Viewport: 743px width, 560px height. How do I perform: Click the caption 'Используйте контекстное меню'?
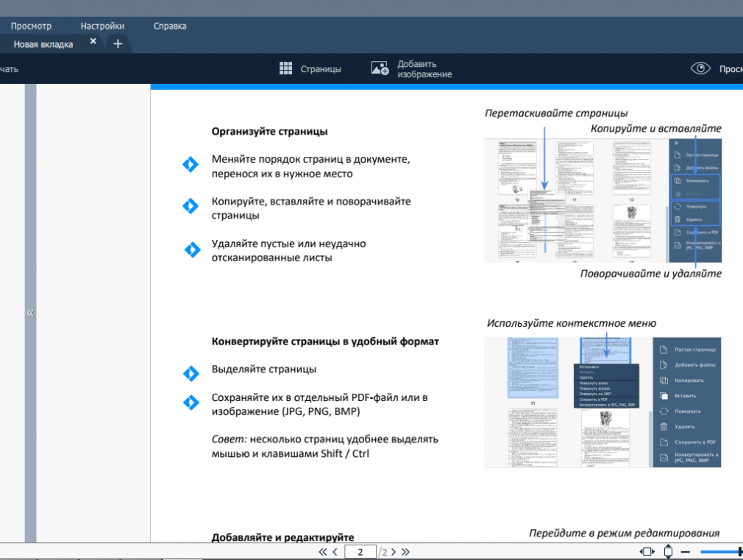click(x=571, y=323)
